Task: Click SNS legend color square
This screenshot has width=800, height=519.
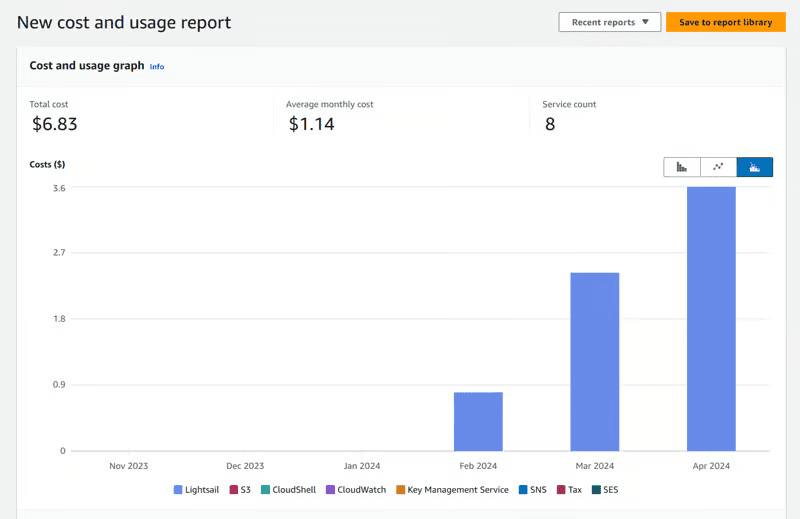Action: [x=523, y=489]
